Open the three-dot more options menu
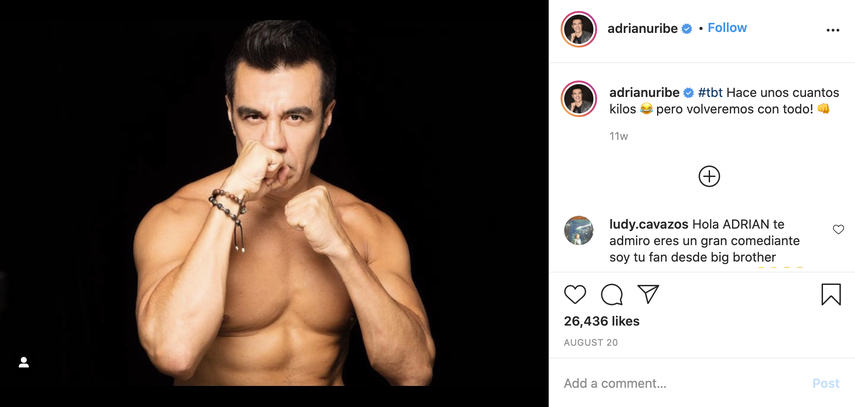Viewport: 855px width, 407px height. tap(832, 30)
